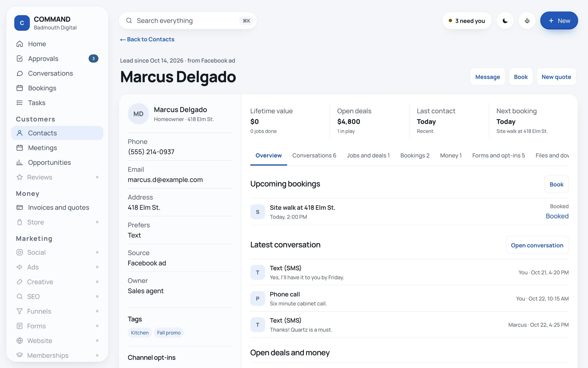Switch to the Conversations 6 tab
Viewport: 588px width, 368px height.
314,156
